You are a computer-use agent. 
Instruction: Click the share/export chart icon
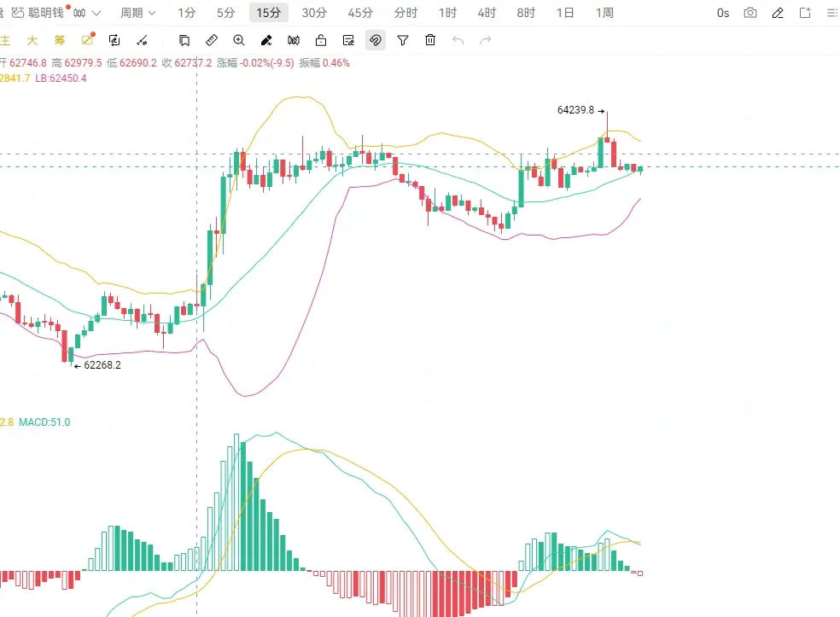click(805, 13)
